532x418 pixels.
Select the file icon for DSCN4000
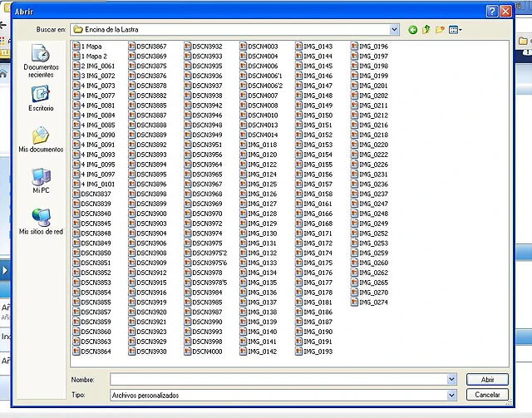pos(188,352)
